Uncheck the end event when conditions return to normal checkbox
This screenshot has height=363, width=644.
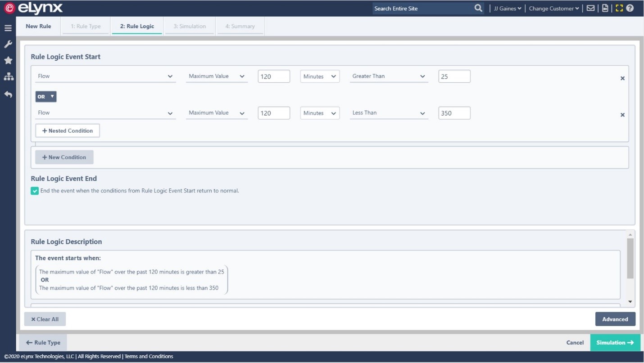coord(35,191)
